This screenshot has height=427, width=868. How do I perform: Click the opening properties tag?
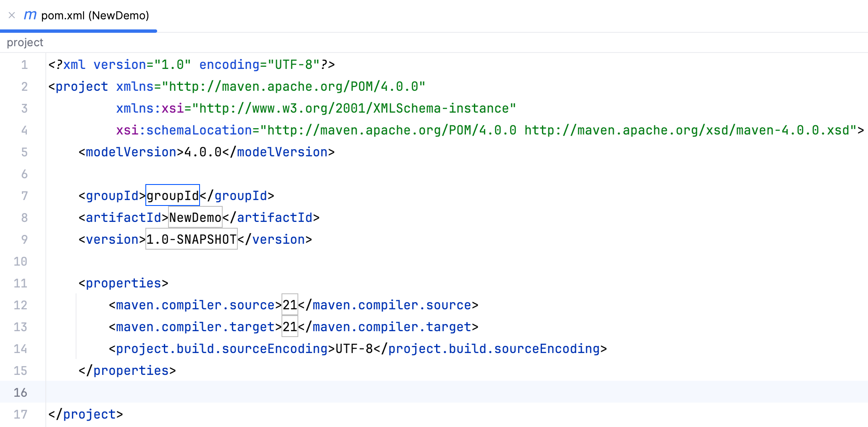[x=123, y=283]
